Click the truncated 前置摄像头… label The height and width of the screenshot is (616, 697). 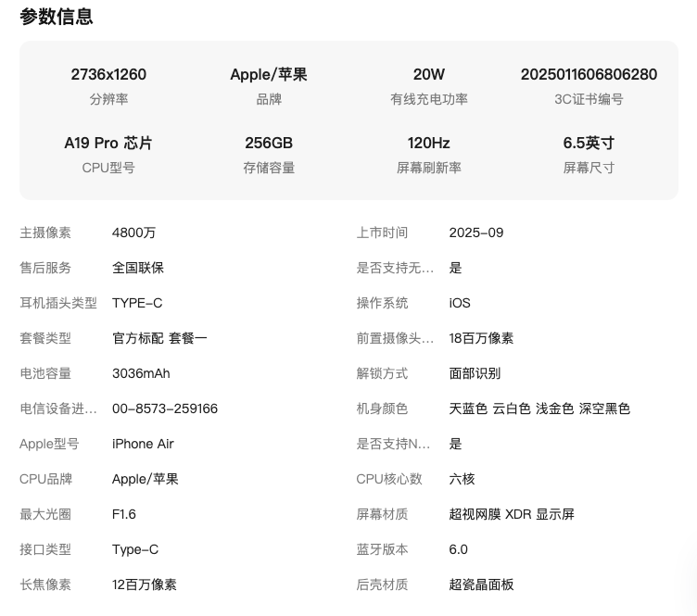click(x=395, y=338)
